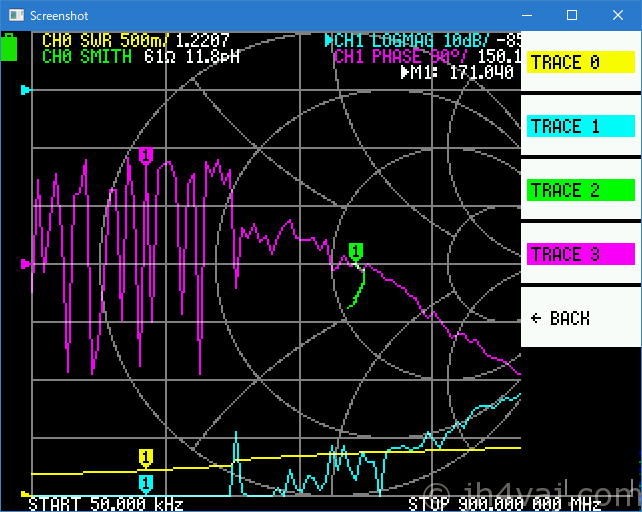Select the green TRACE 2 menu button
This screenshot has width=642, height=512.
(581, 190)
